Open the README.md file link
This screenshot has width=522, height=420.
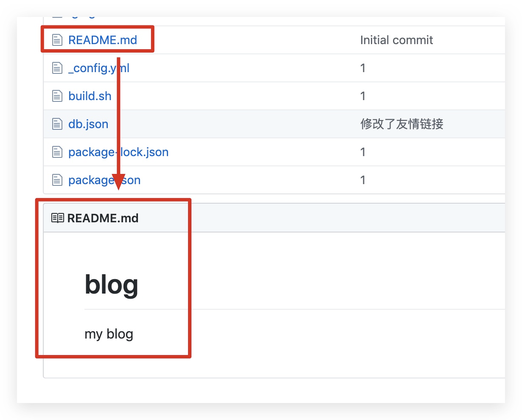click(102, 40)
